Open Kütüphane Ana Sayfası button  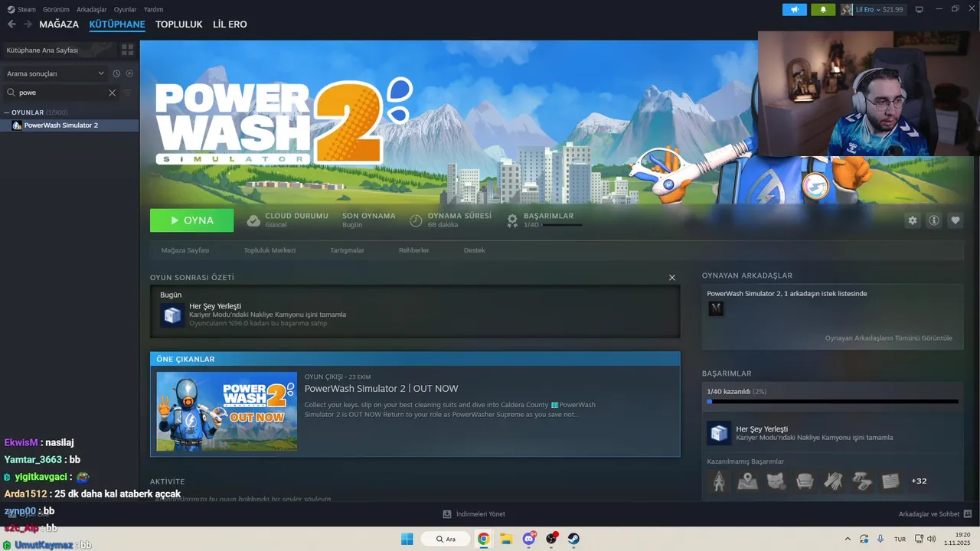coord(58,50)
